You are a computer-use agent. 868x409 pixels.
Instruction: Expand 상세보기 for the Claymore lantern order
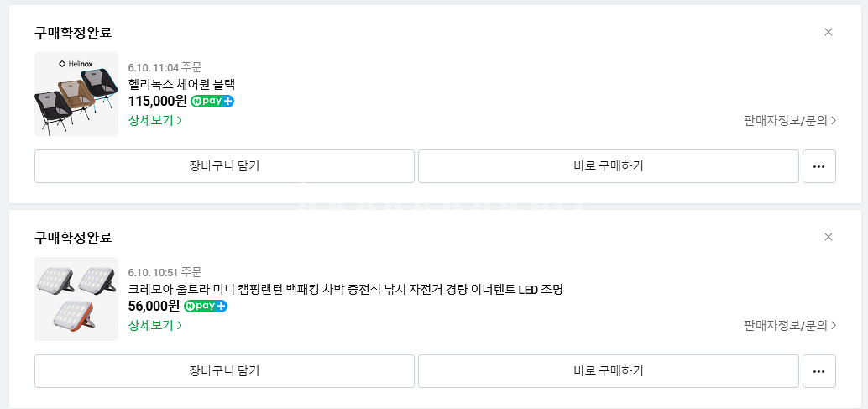(155, 325)
